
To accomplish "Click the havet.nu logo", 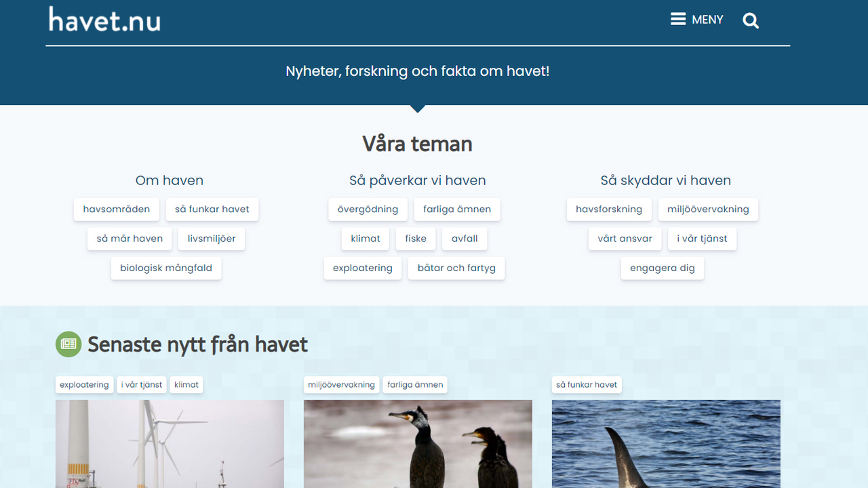I will tap(104, 20).
